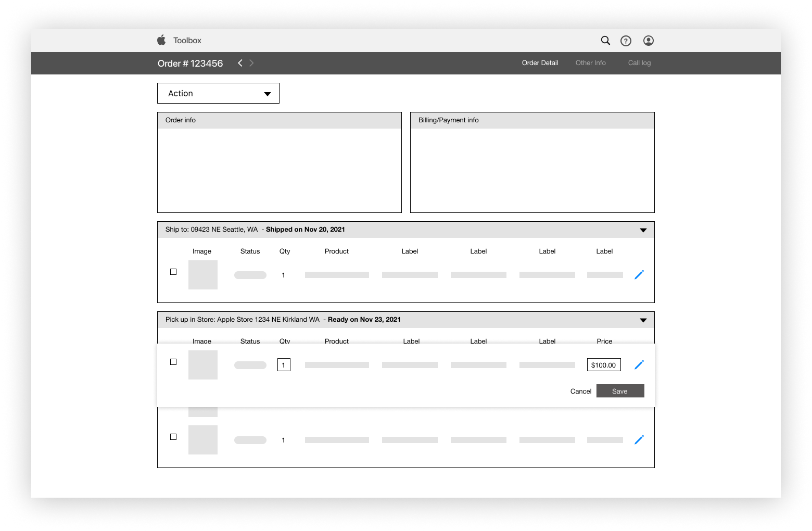Switch to the Other Info tab

tap(590, 62)
